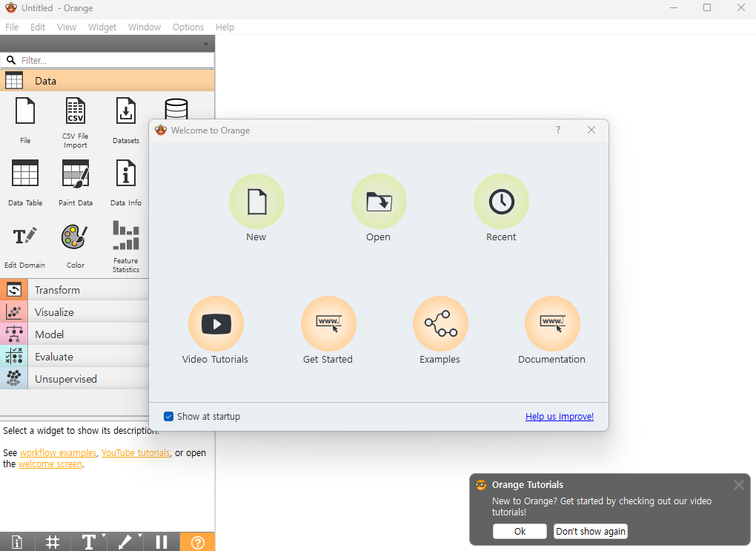Open the Widget menu

(x=102, y=27)
